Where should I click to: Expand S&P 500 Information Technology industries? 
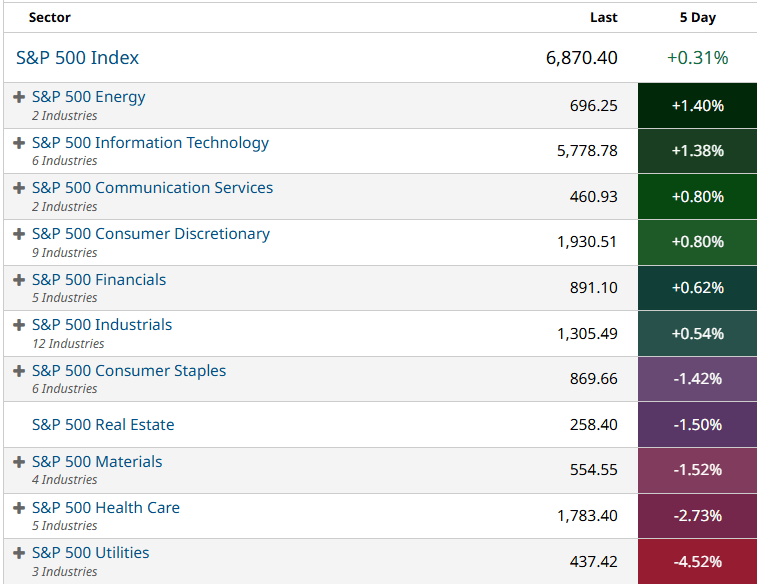(19, 143)
